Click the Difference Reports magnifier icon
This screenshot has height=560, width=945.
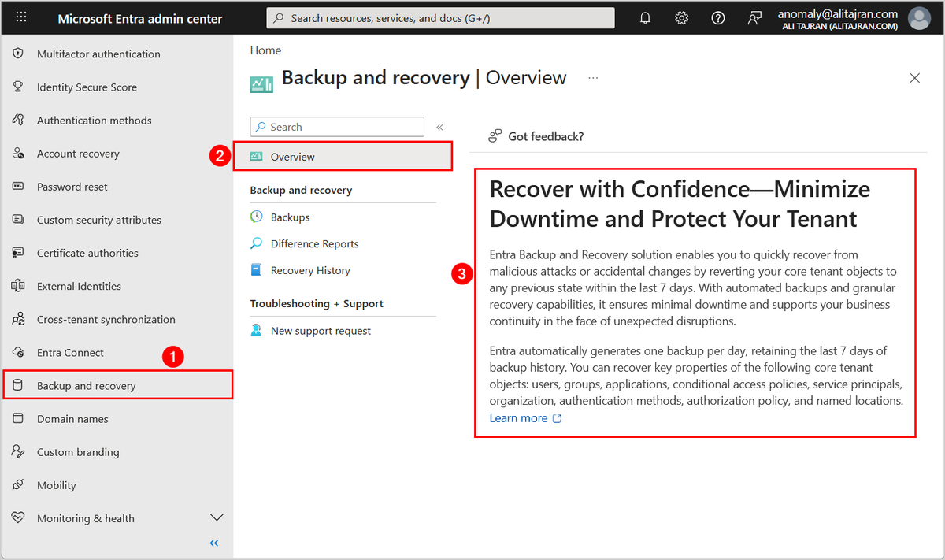257,243
